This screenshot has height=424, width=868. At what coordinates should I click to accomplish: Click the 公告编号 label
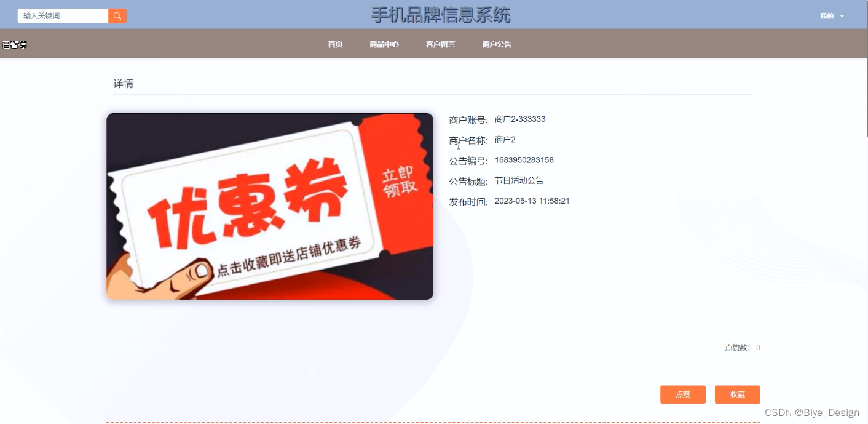coord(468,161)
